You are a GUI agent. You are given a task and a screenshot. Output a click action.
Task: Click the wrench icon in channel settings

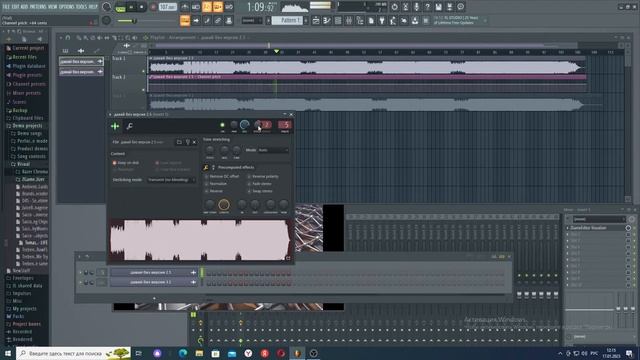pyautogui.click(x=129, y=126)
